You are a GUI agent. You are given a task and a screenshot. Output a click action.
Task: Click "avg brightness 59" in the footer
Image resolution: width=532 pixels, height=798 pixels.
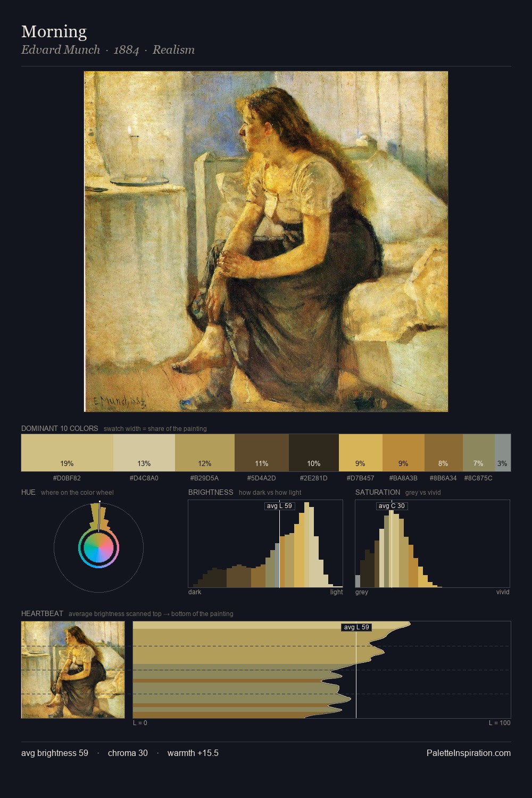pyautogui.click(x=55, y=753)
